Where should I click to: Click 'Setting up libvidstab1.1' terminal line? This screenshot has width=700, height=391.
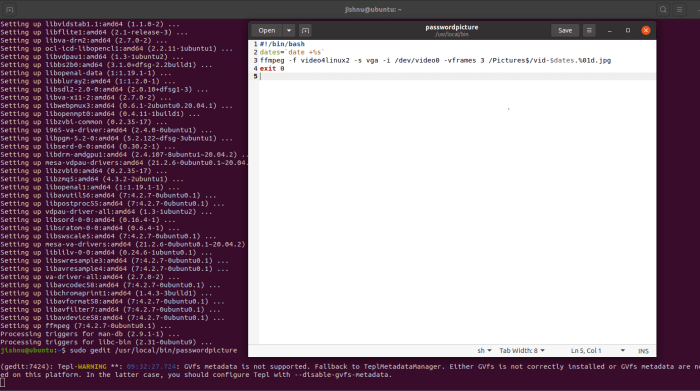90,24
